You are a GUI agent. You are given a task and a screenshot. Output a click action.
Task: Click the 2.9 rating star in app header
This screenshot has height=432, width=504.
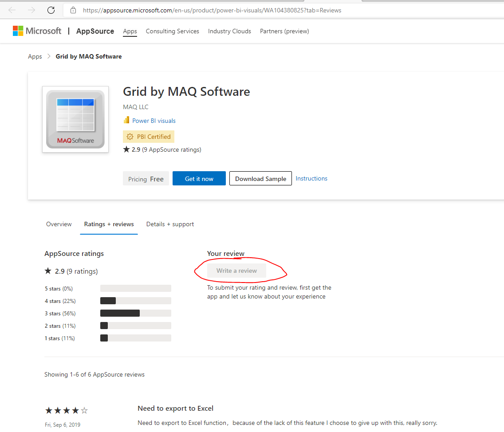126,149
